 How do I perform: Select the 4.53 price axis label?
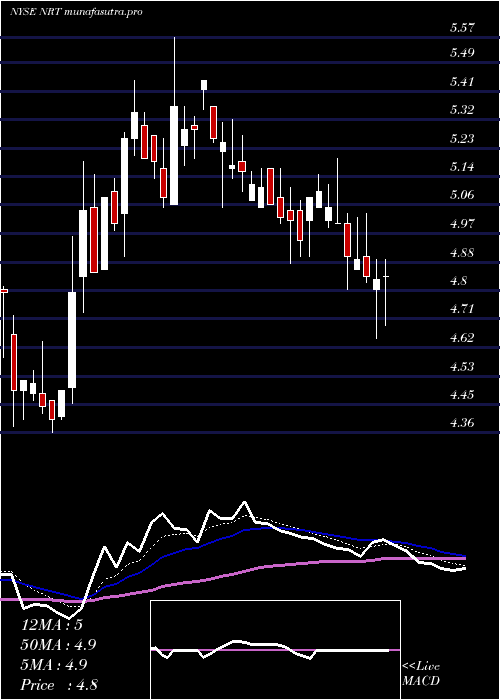(x=462, y=367)
